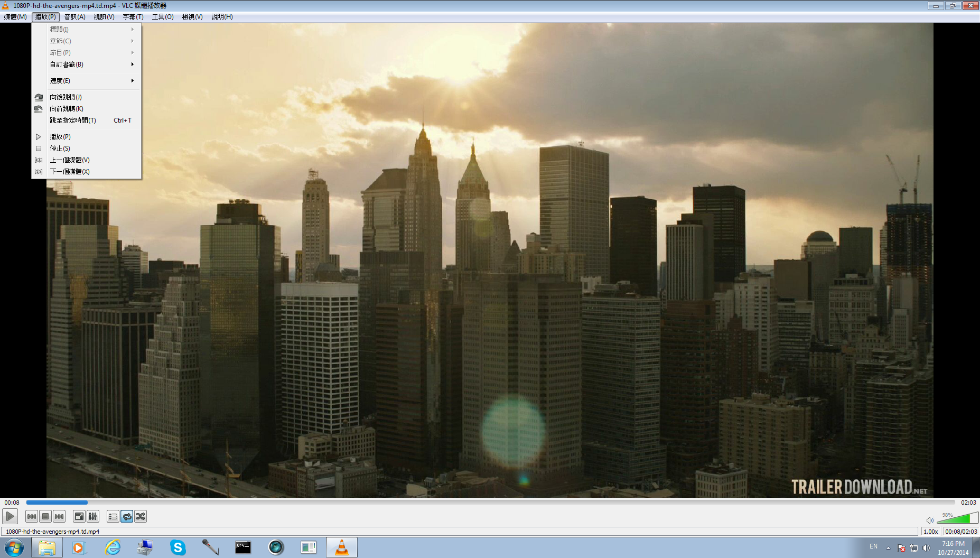This screenshot has width=980, height=558.
Task: Toggle the loop repeat button
Action: click(127, 516)
